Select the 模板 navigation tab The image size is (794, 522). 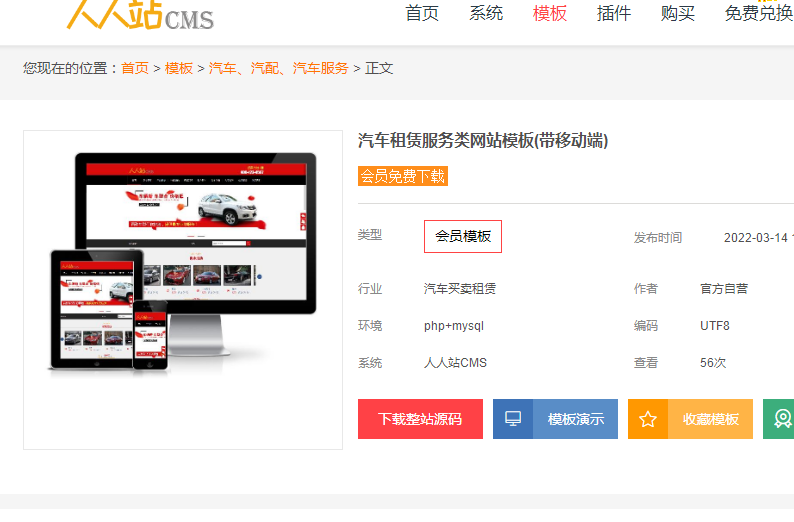tap(550, 13)
